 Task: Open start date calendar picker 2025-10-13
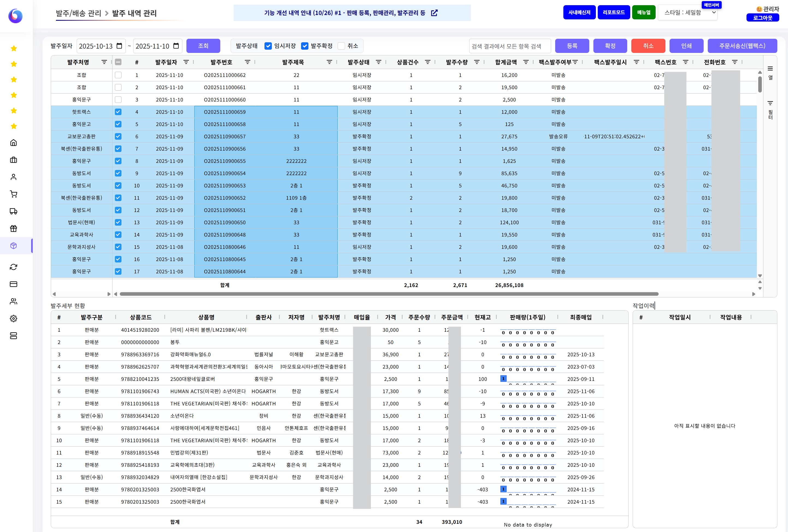pyautogui.click(x=119, y=46)
